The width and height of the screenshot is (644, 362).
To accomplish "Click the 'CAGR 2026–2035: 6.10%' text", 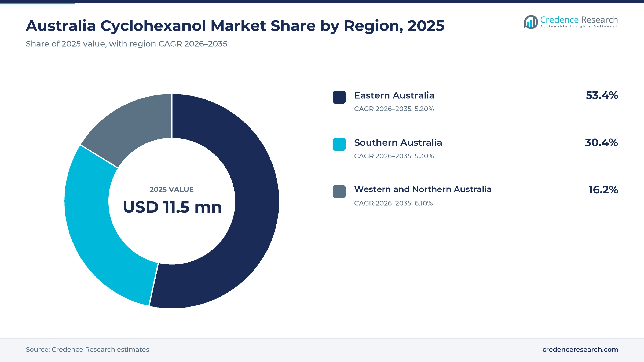I will pos(393,203).
